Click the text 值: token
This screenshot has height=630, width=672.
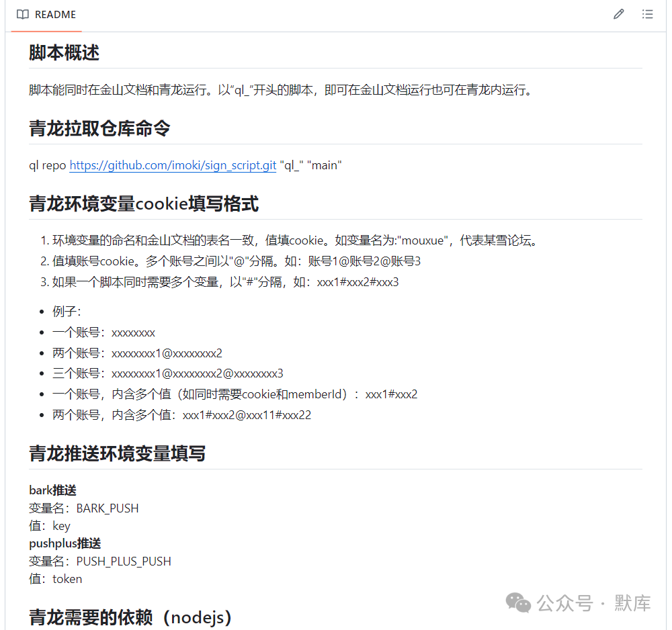(55, 579)
